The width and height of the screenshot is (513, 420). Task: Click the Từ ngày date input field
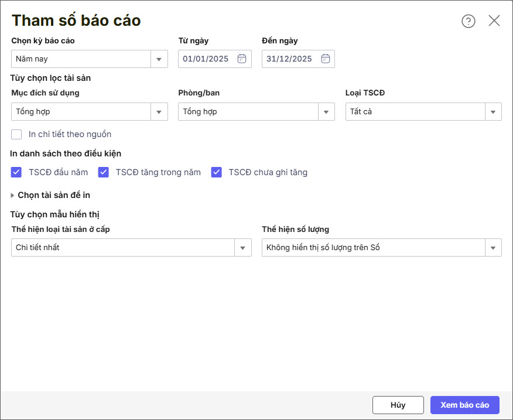206,59
